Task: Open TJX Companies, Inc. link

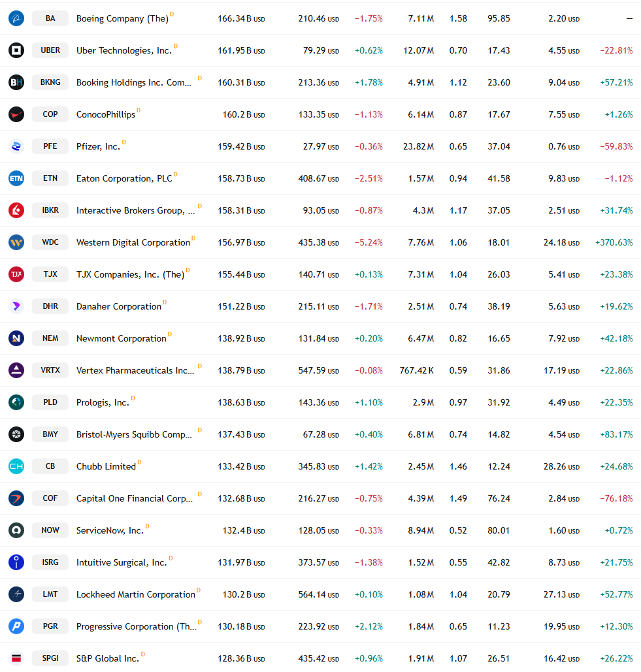Action: click(x=130, y=275)
